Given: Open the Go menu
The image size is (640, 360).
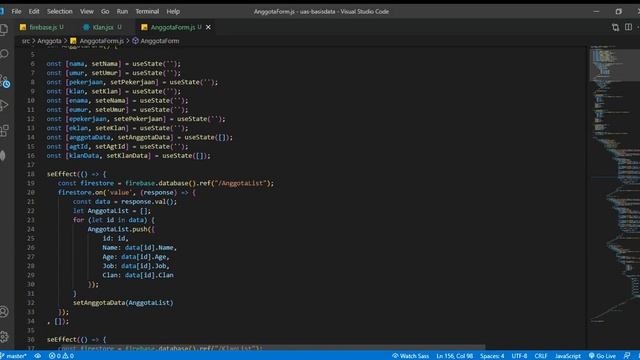Looking at the screenshot, I should pos(105,11).
